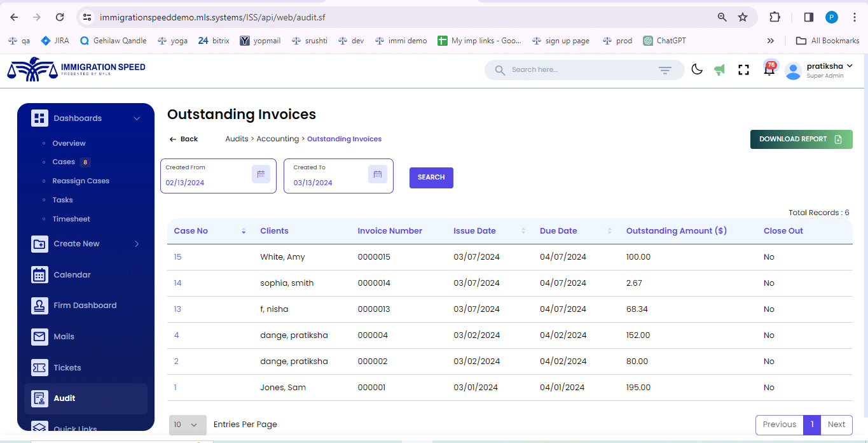The width and height of the screenshot is (868, 443).
Task: Open the yopmail bookmark
Action: [x=260, y=41]
